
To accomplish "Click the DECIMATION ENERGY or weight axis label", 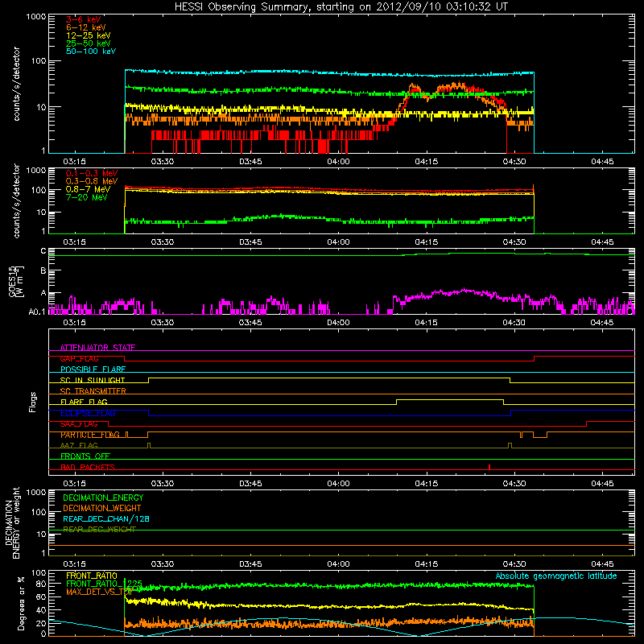I will [12, 522].
